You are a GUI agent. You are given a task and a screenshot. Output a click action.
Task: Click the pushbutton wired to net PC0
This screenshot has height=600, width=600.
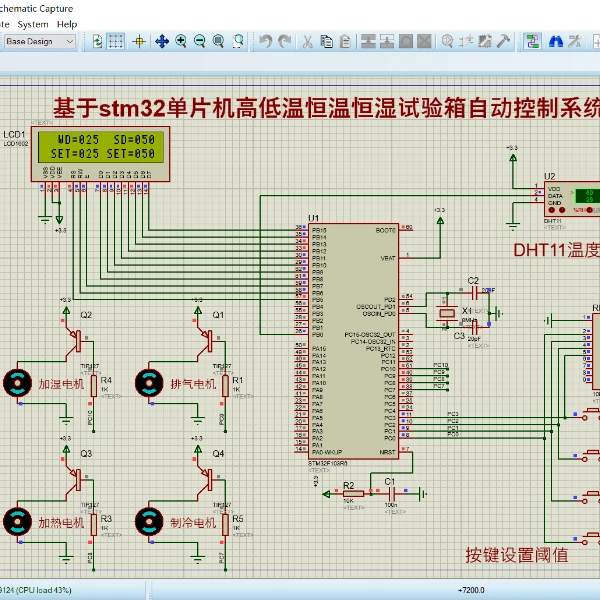(x=590, y=539)
